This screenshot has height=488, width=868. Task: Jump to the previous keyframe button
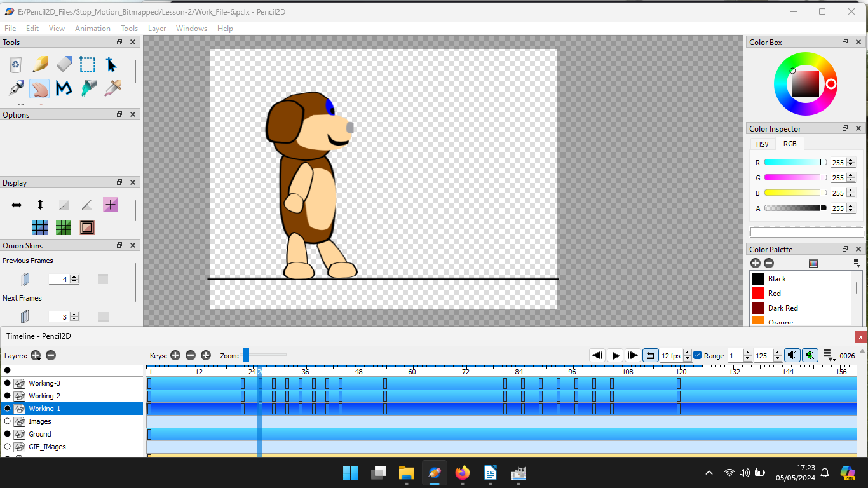pyautogui.click(x=597, y=355)
